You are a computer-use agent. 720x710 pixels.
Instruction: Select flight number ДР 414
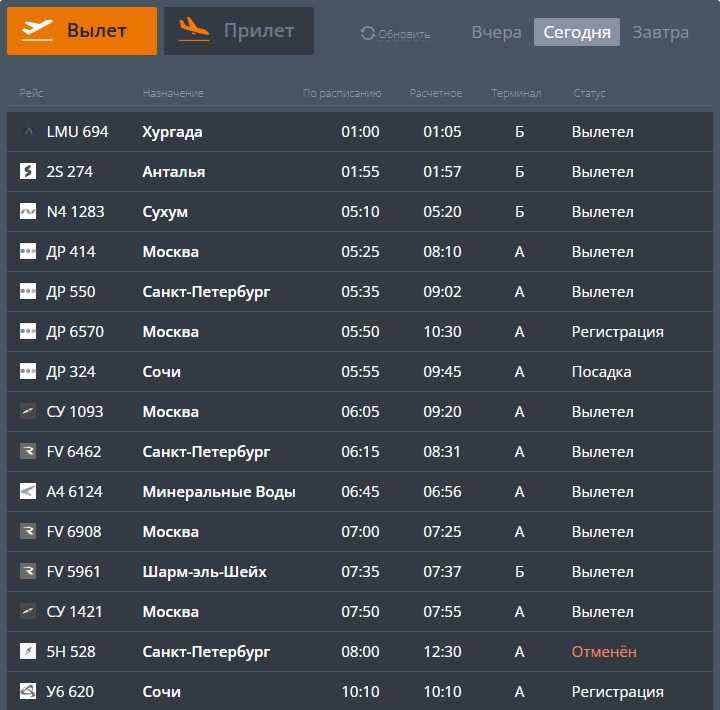point(71,252)
